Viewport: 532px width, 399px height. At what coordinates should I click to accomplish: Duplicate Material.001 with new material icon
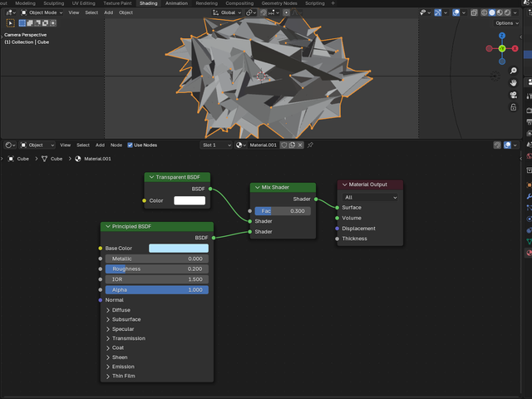click(292, 145)
